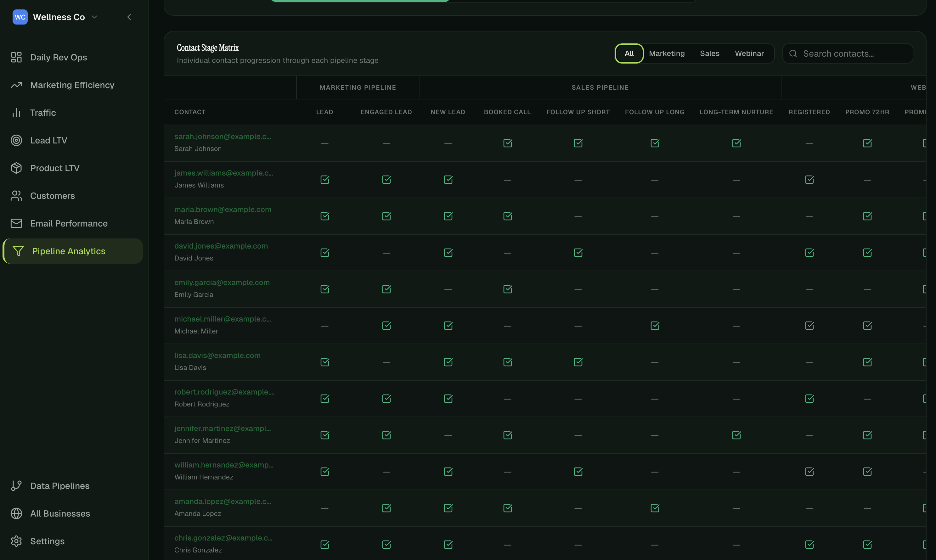Click the Data Pipelines branch icon

16,486
